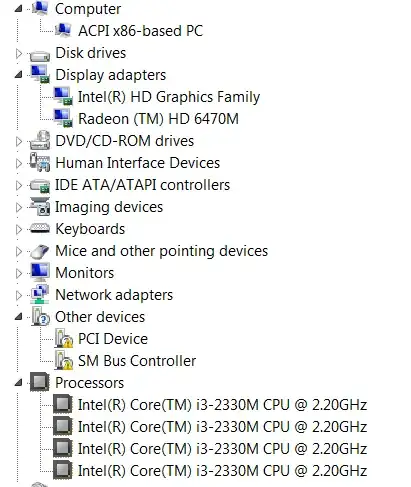Expand the Monitors node
Image resolution: width=411 pixels, height=487 pixels.
pyautogui.click(x=19, y=273)
